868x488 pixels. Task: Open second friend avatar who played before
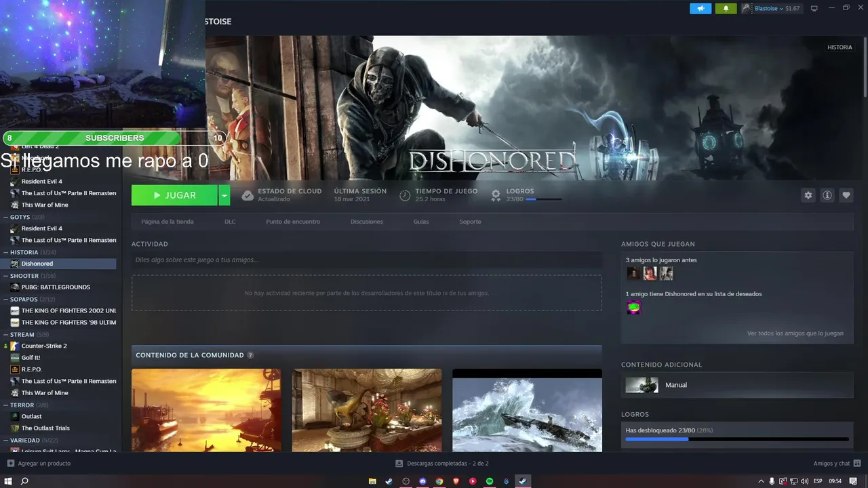(650, 273)
